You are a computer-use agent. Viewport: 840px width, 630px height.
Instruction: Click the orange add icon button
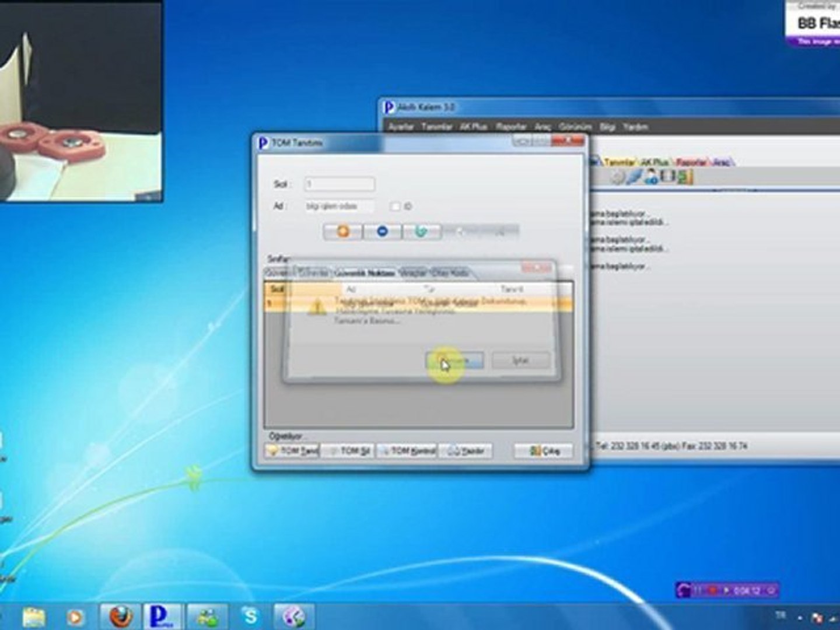pyautogui.click(x=342, y=232)
